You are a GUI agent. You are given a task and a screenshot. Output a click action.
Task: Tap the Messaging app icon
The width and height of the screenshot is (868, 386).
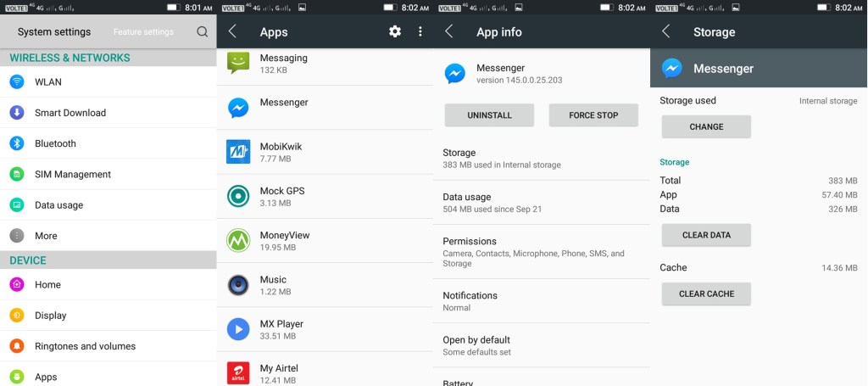[x=238, y=63]
